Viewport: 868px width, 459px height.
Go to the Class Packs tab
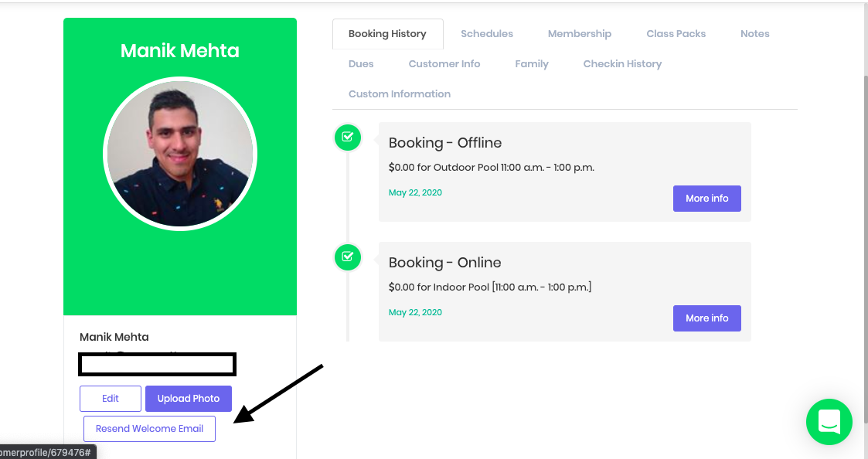click(x=676, y=34)
